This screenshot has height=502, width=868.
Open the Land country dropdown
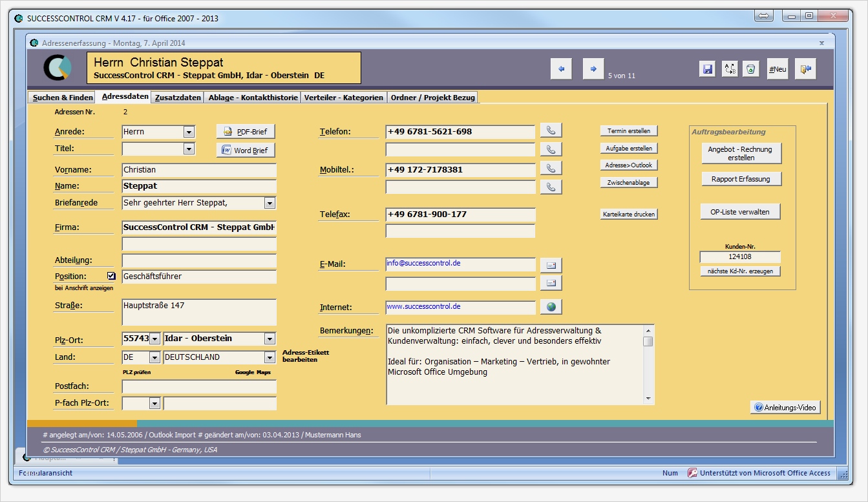tap(155, 357)
